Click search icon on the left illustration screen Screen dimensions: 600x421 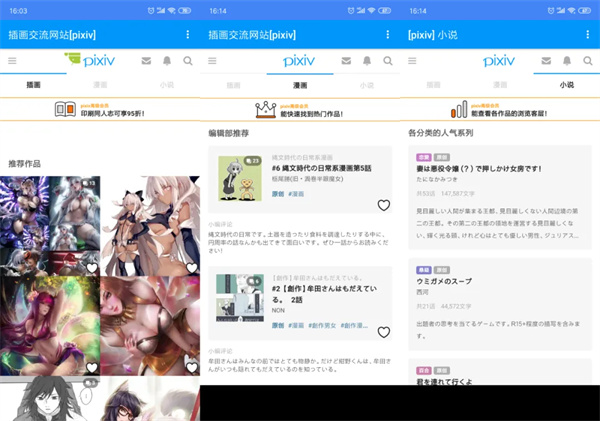click(188, 61)
